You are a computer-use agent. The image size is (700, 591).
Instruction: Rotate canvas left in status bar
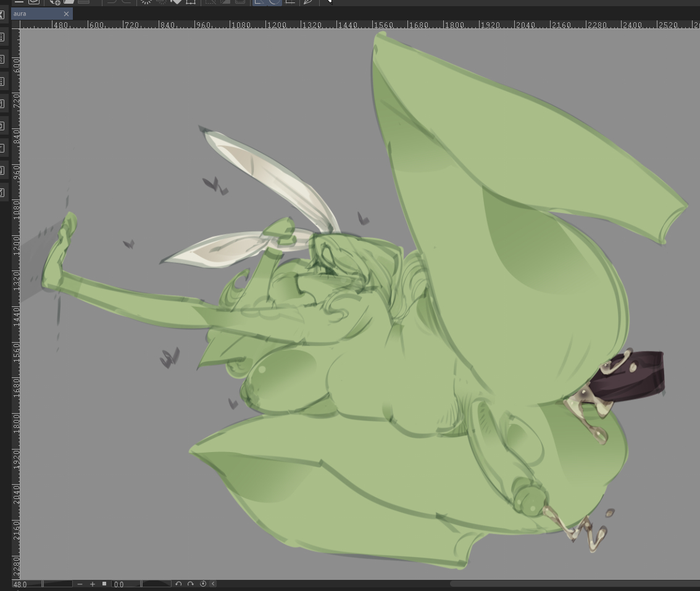click(178, 584)
